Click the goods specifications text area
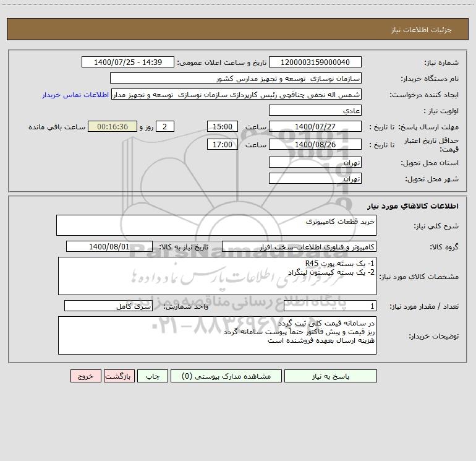Screen dimensions: 476x461 click(217, 276)
